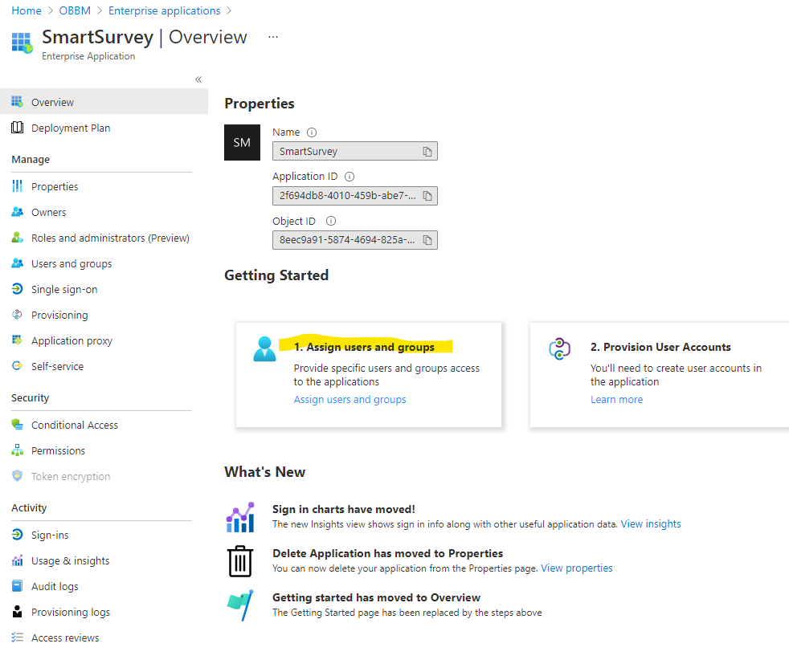This screenshot has height=672, width=789.
Task: Click the Token encryption shield icon
Action: tap(17, 476)
